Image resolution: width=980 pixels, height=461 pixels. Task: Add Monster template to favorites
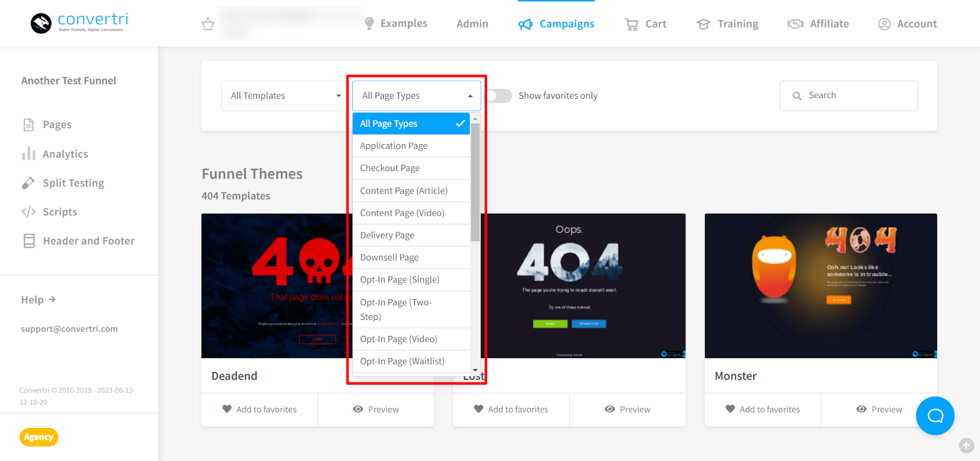click(763, 410)
